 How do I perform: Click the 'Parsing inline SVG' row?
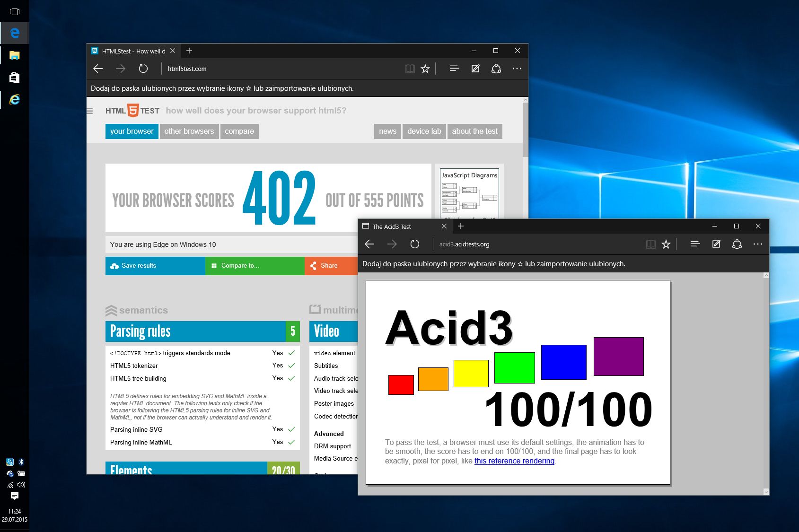click(x=202, y=429)
